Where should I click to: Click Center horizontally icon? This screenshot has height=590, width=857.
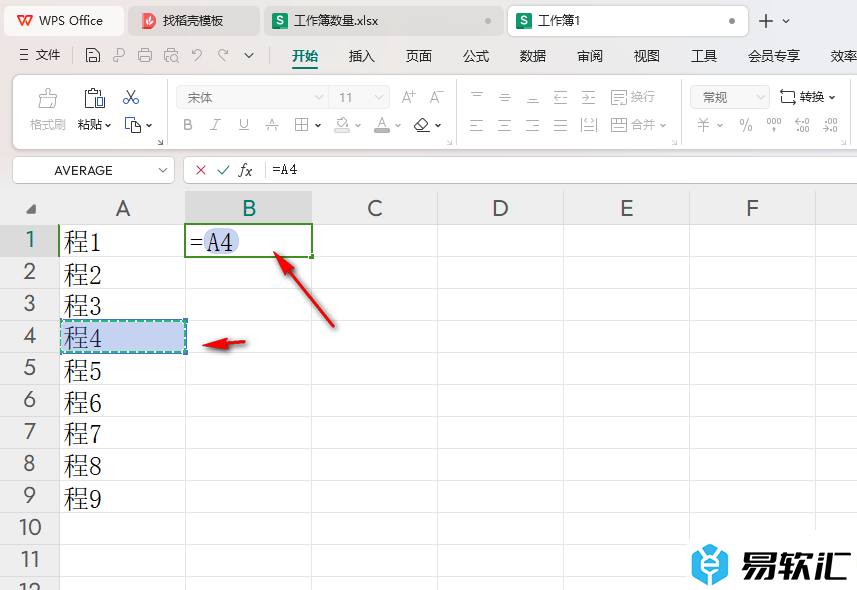pyautogui.click(x=504, y=125)
